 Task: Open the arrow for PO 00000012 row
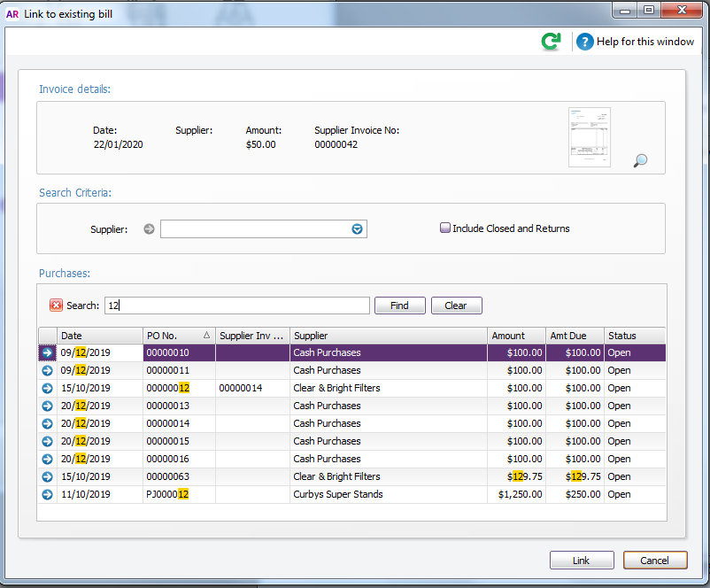[x=47, y=388]
